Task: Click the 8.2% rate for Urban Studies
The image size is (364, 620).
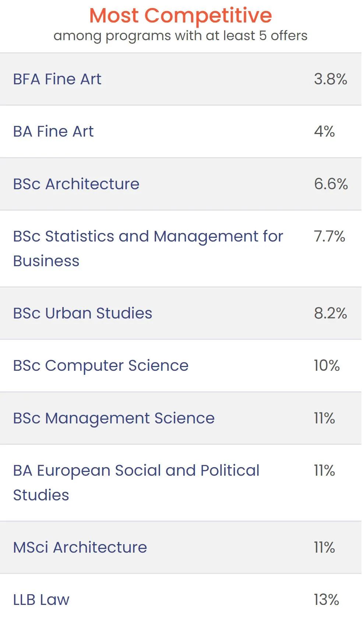Action: tap(331, 313)
